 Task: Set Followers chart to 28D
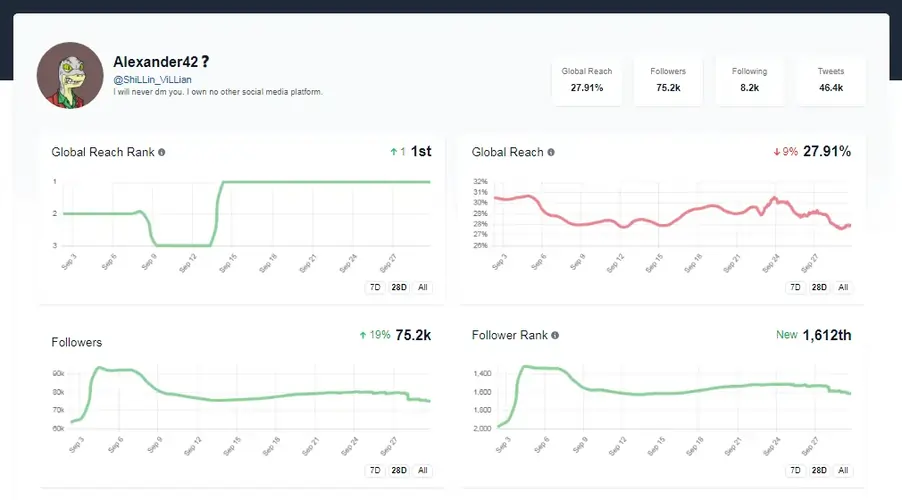pyautogui.click(x=399, y=470)
